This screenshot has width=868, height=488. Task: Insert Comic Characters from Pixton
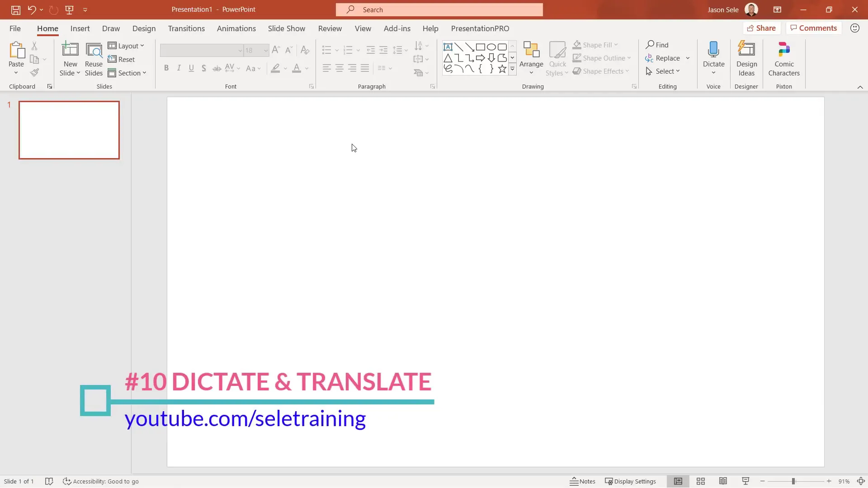(x=783, y=58)
